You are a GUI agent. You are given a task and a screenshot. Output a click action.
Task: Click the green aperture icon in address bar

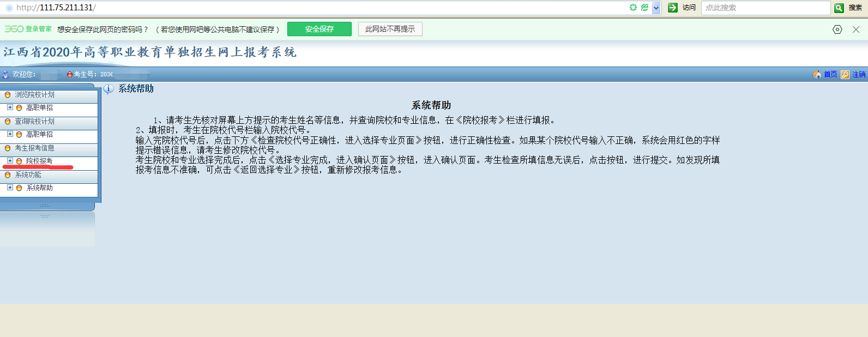pos(633,8)
